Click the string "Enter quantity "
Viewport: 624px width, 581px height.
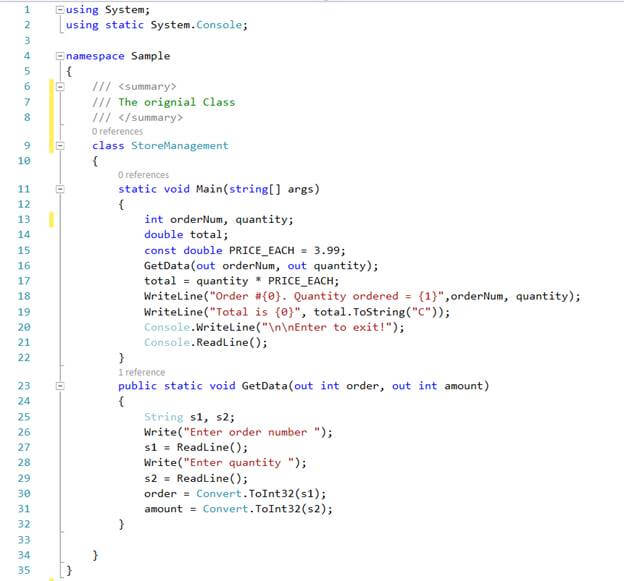point(238,462)
